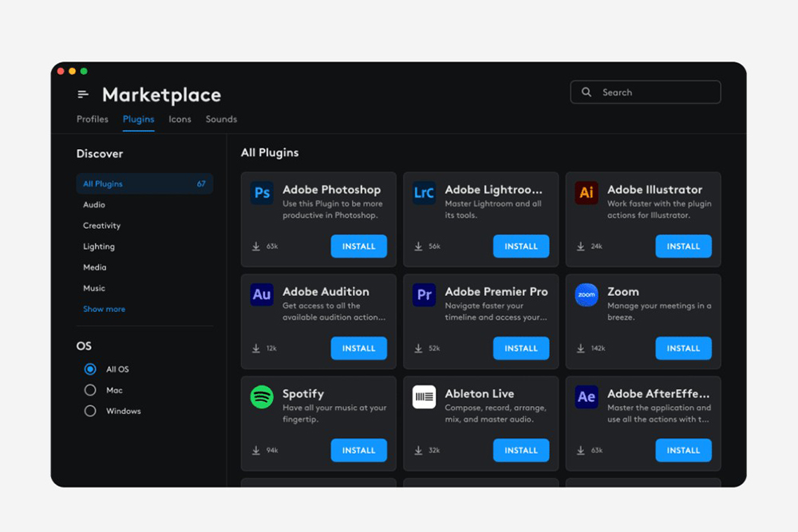Click the download icon on Adobe Illustrator card
Viewport: 798px width, 532px height.
(x=581, y=246)
